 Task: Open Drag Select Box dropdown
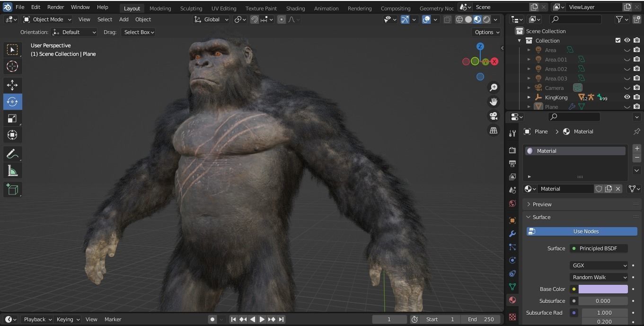click(139, 32)
